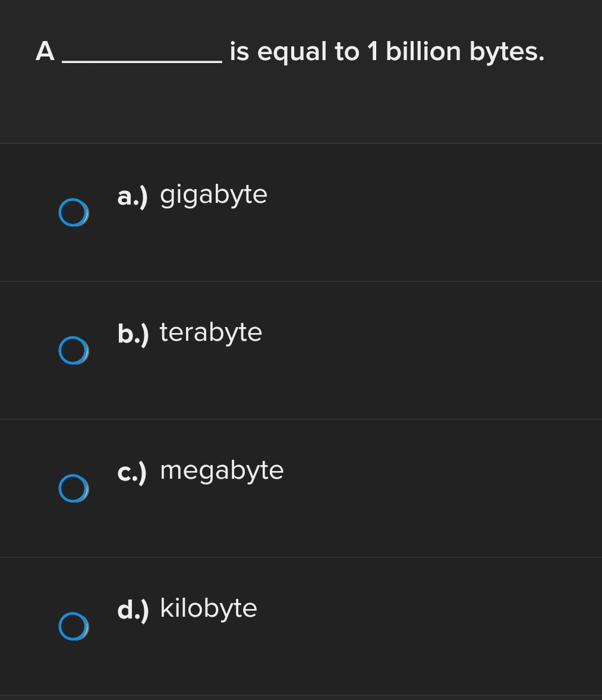Viewport: 602px width, 700px height.
Task: Click the 'd.)' label next to kilobyte
Action: [132, 609]
